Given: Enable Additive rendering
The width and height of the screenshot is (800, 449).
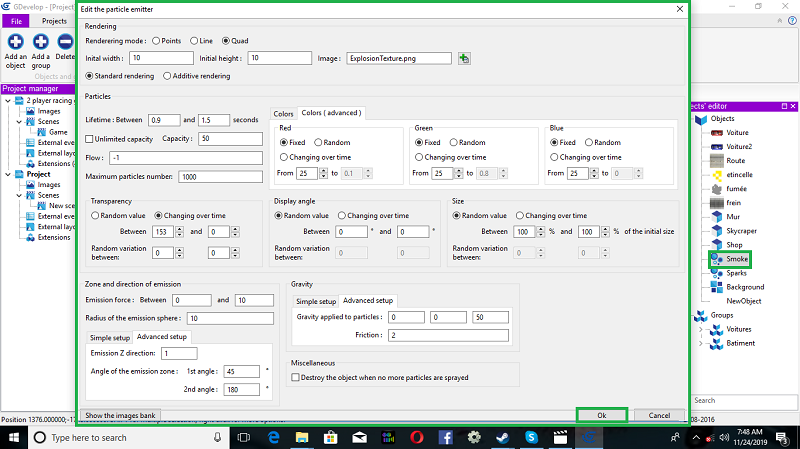Looking at the screenshot, I should (x=167, y=76).
